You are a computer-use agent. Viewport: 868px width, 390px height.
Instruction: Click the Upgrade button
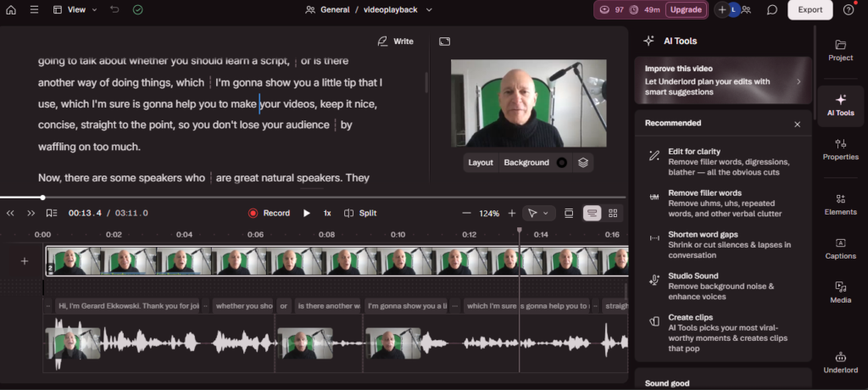tap(686, 9)
